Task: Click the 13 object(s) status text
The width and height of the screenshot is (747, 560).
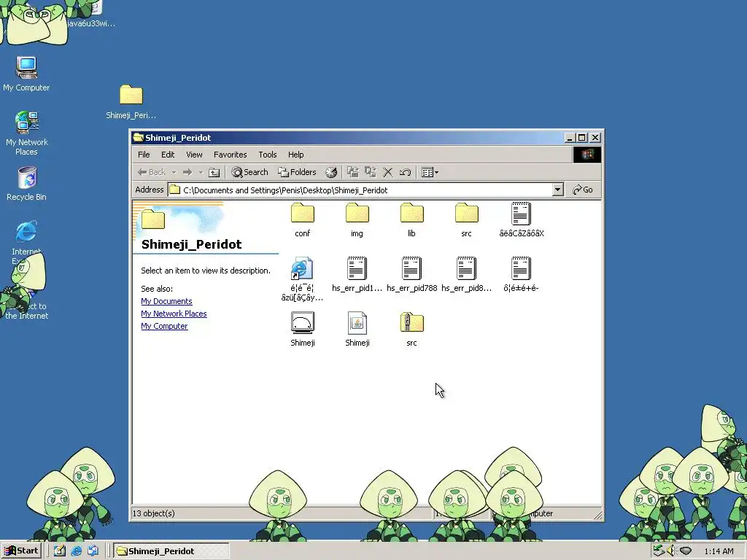Action: click(x=153, y=513)
